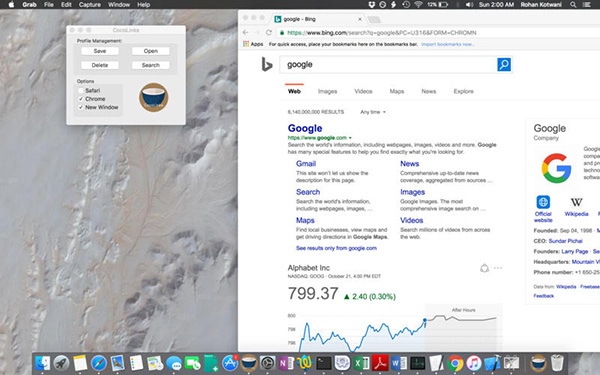Click 'Import bookmarks now...' link
Viewport: 600px width, 375px height.
coord(448,44)
